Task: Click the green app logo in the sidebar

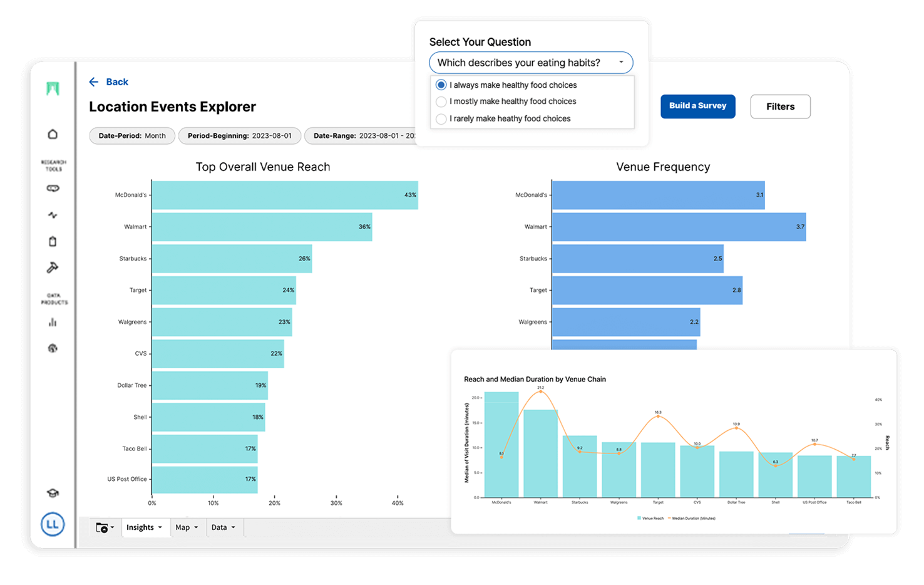Action: tap(53, 88)
